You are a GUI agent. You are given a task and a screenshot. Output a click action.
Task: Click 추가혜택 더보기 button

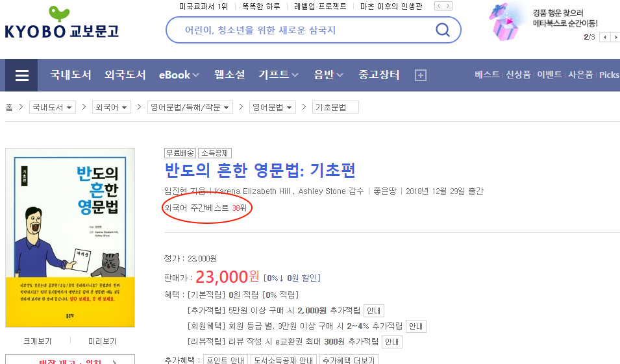tap(349, 359)
